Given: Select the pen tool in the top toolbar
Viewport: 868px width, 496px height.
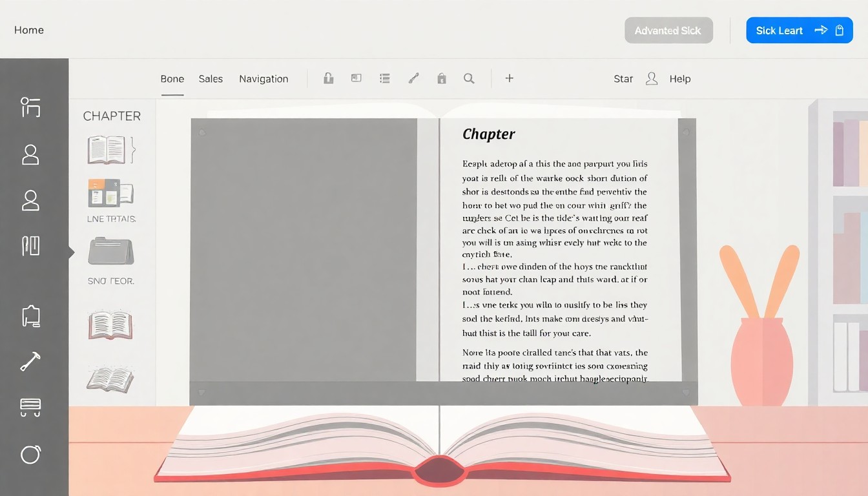Looking at the screenshot, I should click(x=413, y=77).
